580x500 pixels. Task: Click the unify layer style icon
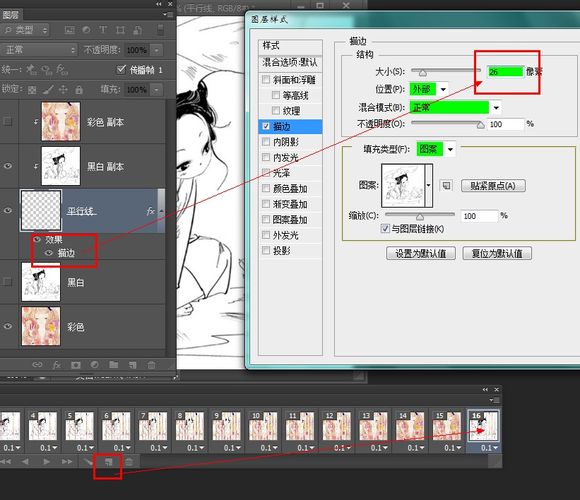coord(62,70)
